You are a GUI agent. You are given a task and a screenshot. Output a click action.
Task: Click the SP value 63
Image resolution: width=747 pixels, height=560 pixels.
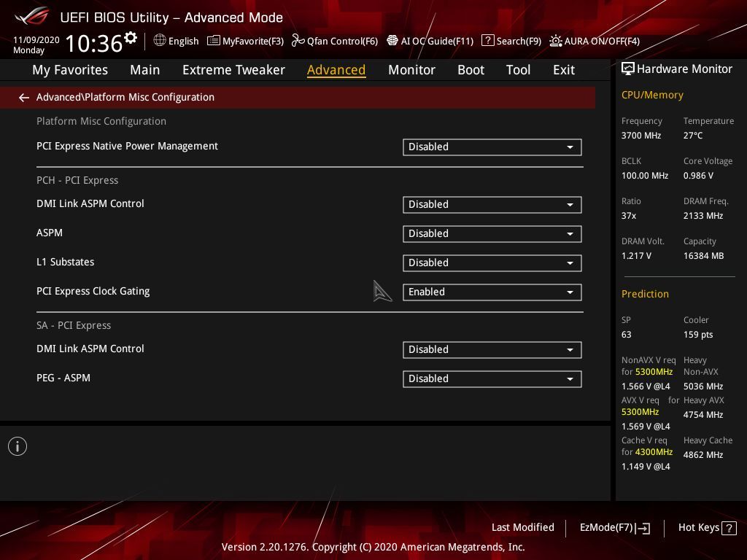point(626,335)
